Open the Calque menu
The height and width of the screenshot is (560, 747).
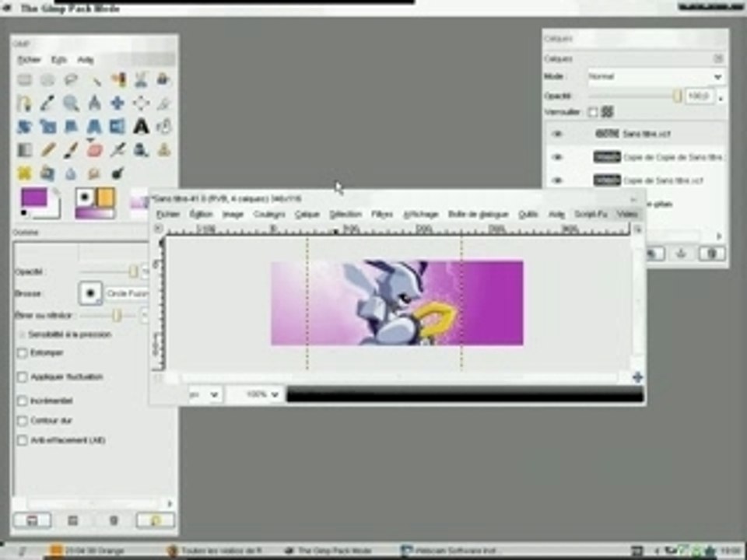pyautogui.click(x=307, y=215)
